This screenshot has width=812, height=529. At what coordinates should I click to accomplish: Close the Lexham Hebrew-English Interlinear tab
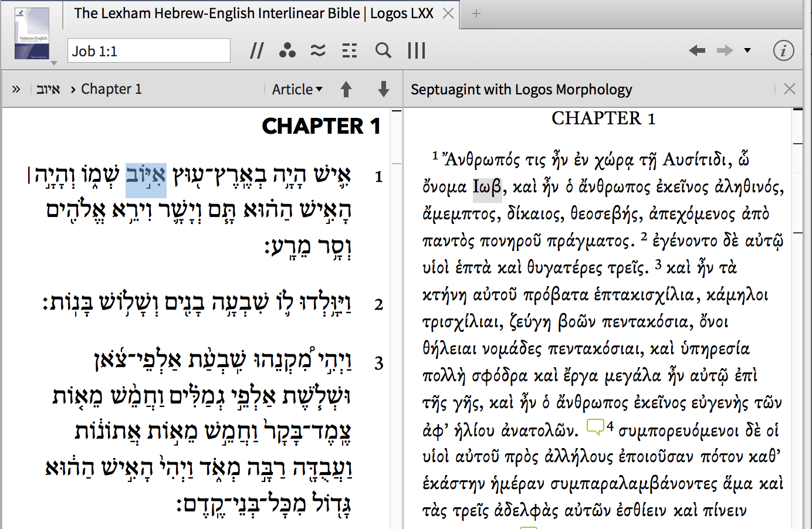tap(448, 13)
